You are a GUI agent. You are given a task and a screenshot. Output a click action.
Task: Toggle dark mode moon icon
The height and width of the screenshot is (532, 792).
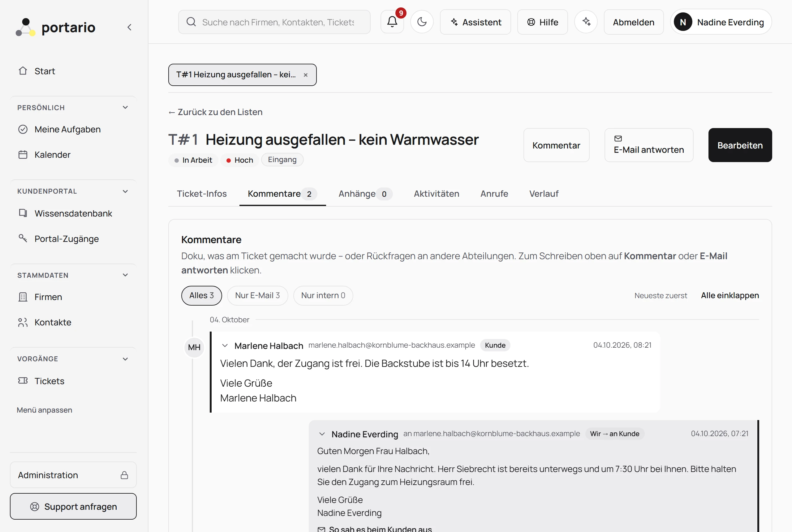click(422, 22)
